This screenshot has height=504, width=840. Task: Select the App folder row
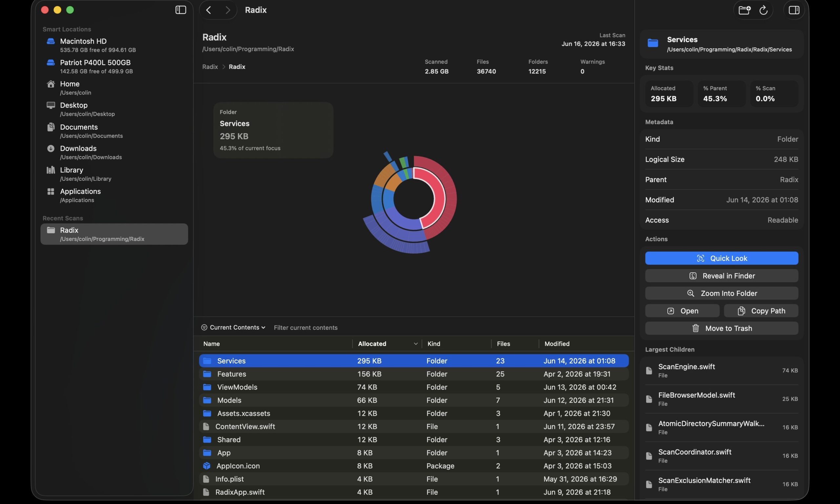pos(413,453)
